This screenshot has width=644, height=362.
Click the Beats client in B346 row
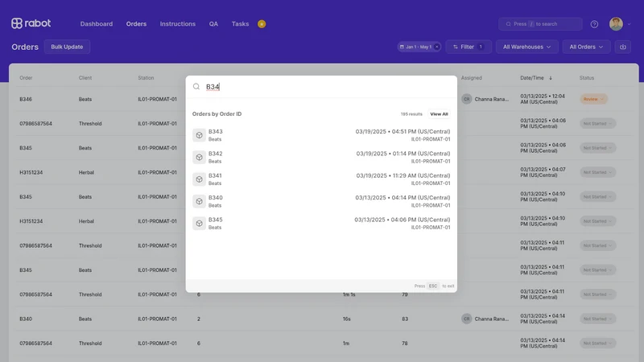coord(85,99)
